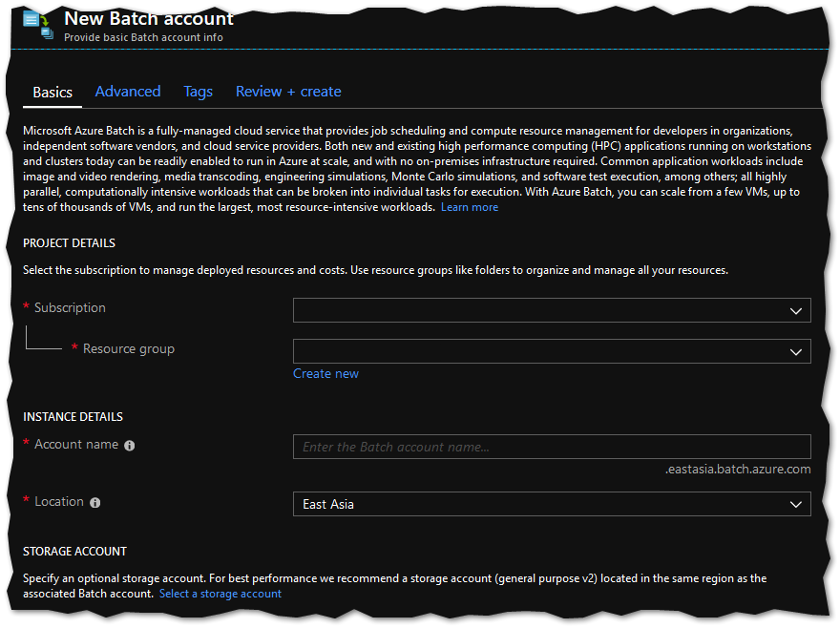
Task: Open the Advanced tab
Action: (128, 92)
